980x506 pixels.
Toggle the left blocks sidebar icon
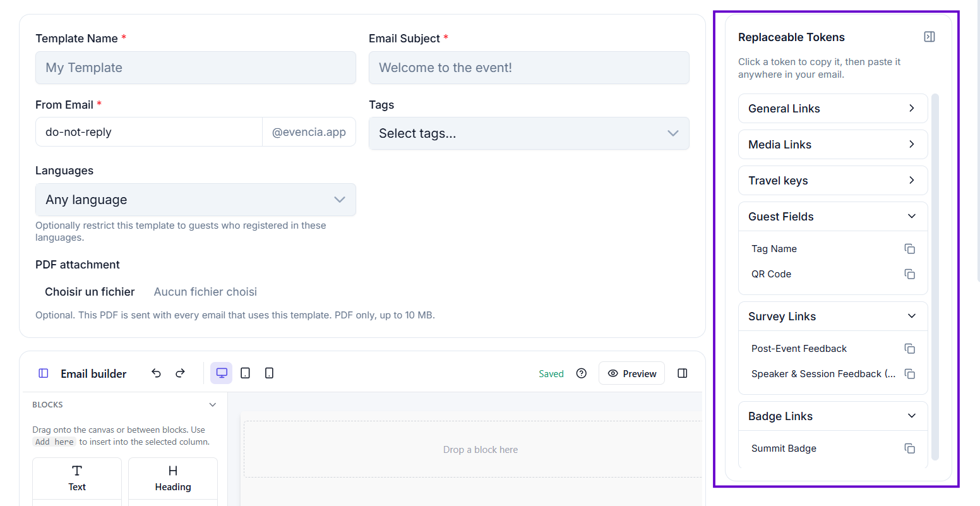[x=44, y=373]
